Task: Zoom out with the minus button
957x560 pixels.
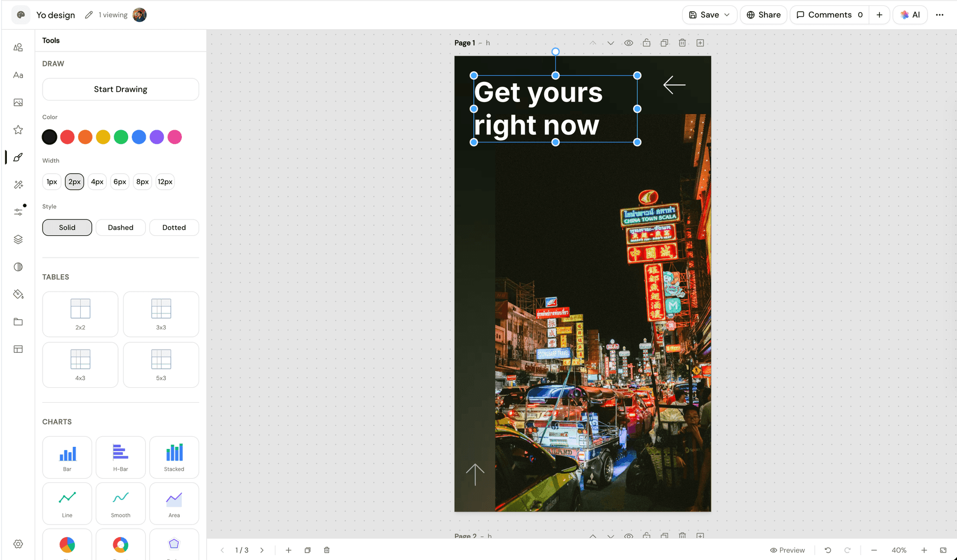Action: 874,550
